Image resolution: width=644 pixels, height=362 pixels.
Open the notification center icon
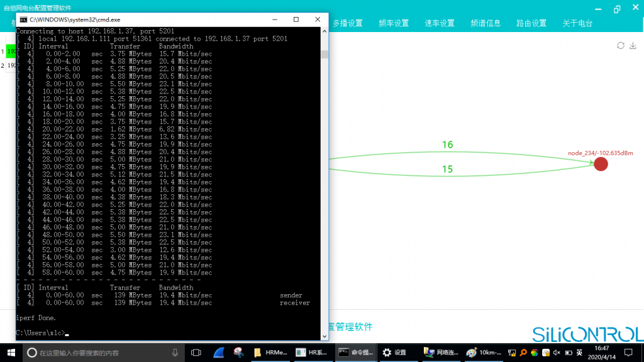click(x=628, y=353)
